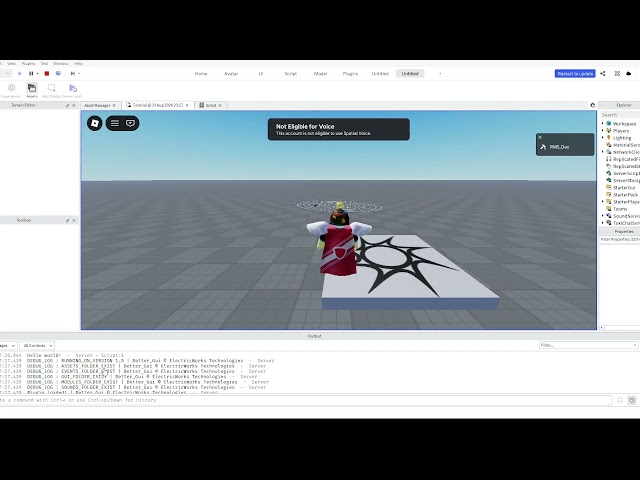
Task: Click the Play test button
Action: click(20, 73)
